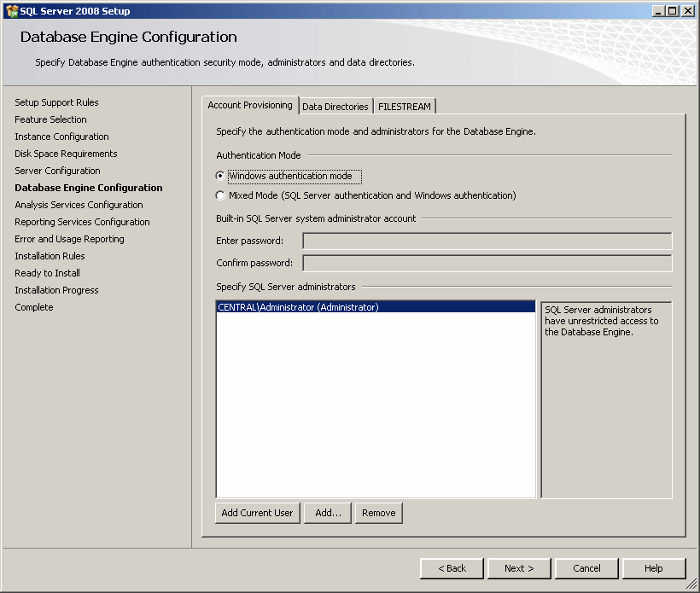Click Add Current User button
This screenshot has width=700, height=593.
[x=257, y=513]
